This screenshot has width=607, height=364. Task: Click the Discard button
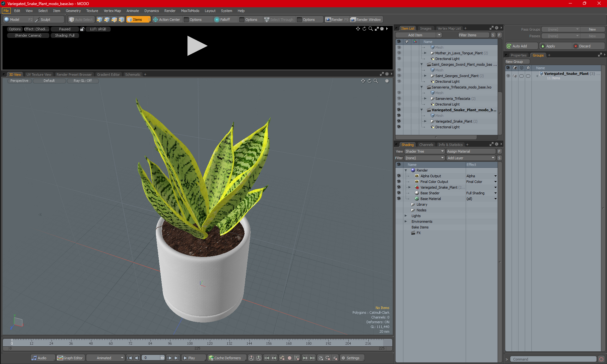(588, 46)
